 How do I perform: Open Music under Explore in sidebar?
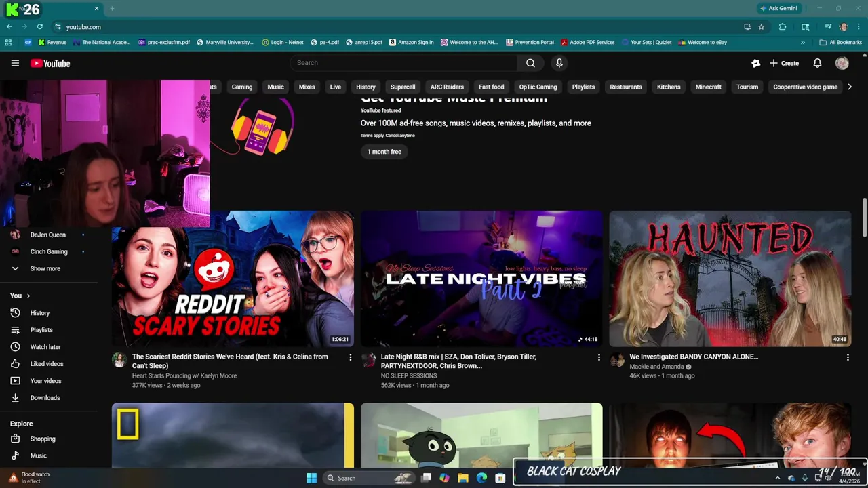click(38, 455)
